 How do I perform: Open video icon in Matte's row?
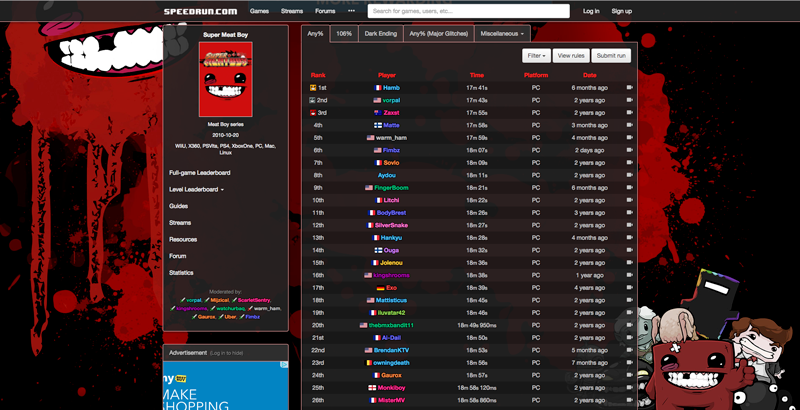(629, 125)
